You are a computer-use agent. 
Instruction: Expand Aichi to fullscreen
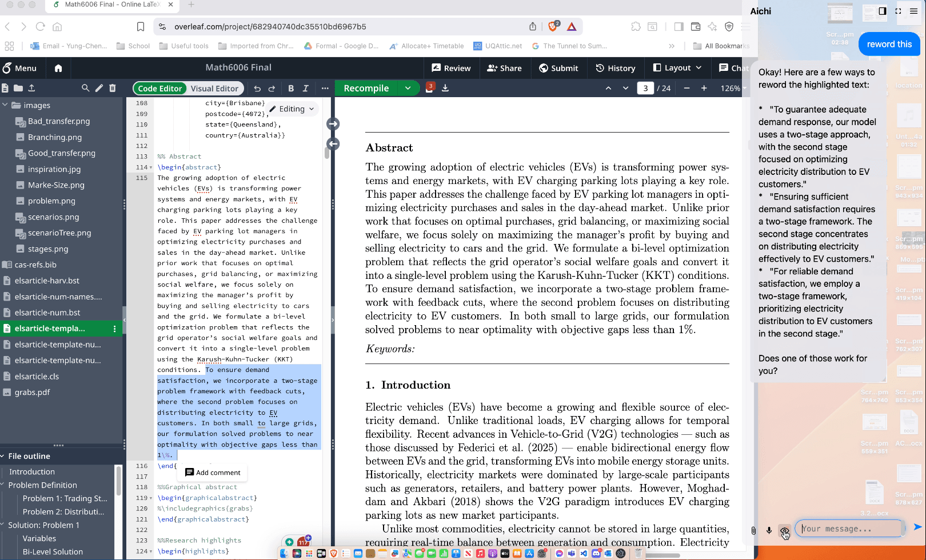click(898, 11)
